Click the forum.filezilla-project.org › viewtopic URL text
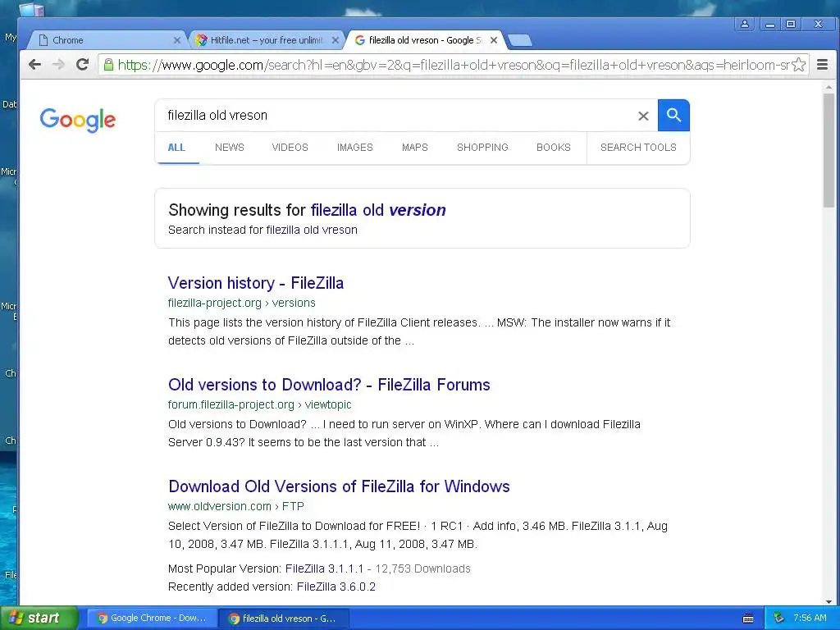The height and width of the screenshot is (630, 840). click(x=260, y=404)
